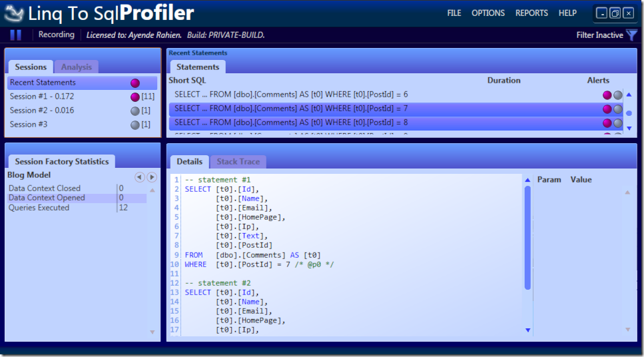Image resolution: width=644 pixels, height=357 pixels.
Task: Select statement with PostId = 8
Action: pos(396,123)
